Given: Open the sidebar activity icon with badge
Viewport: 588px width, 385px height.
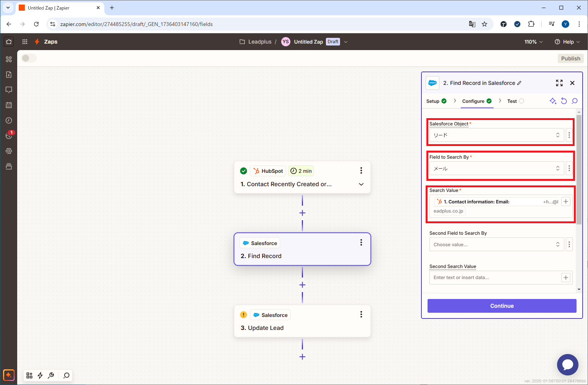Looking at the screenshot, I should (x=9, y=135).
